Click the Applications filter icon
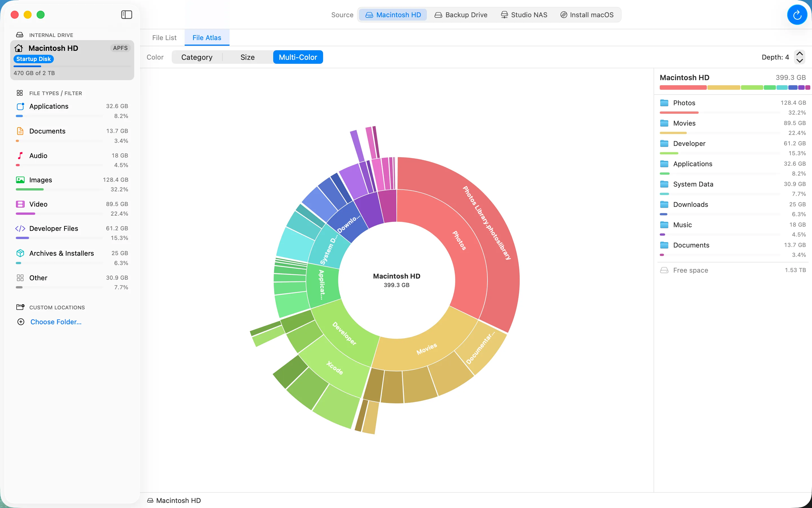812x508 pixels. click(20, 106)
